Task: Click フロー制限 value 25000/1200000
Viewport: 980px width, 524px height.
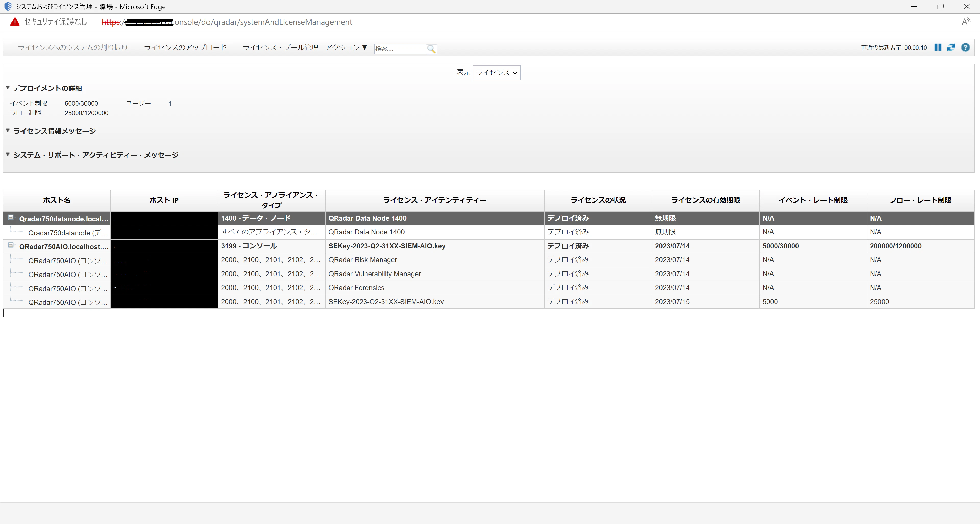Action: coord(86,113)
